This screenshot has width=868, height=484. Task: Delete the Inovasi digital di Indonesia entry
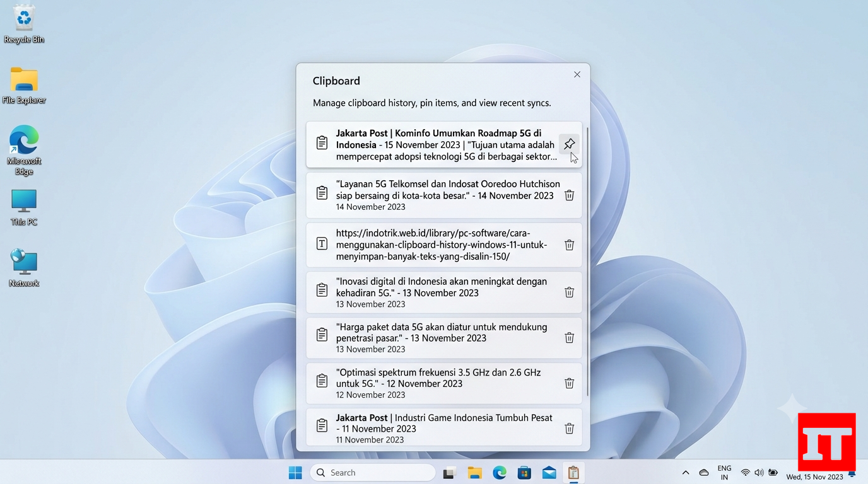pos(569,292)
